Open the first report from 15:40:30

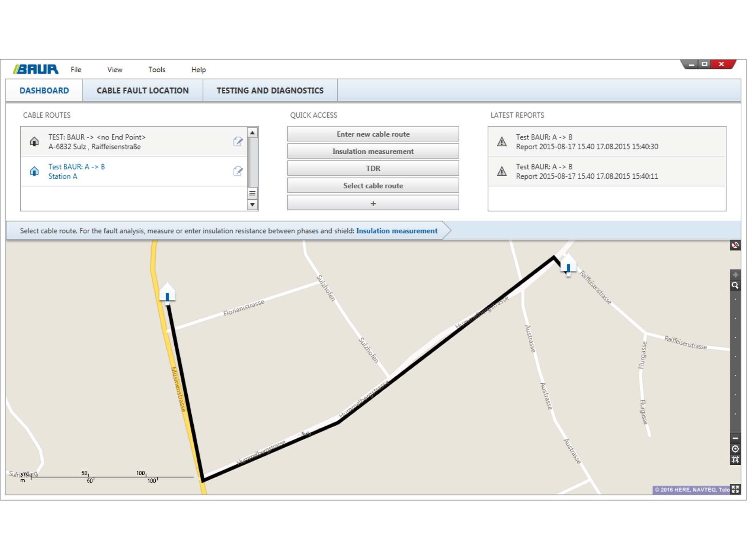[587, 142]
